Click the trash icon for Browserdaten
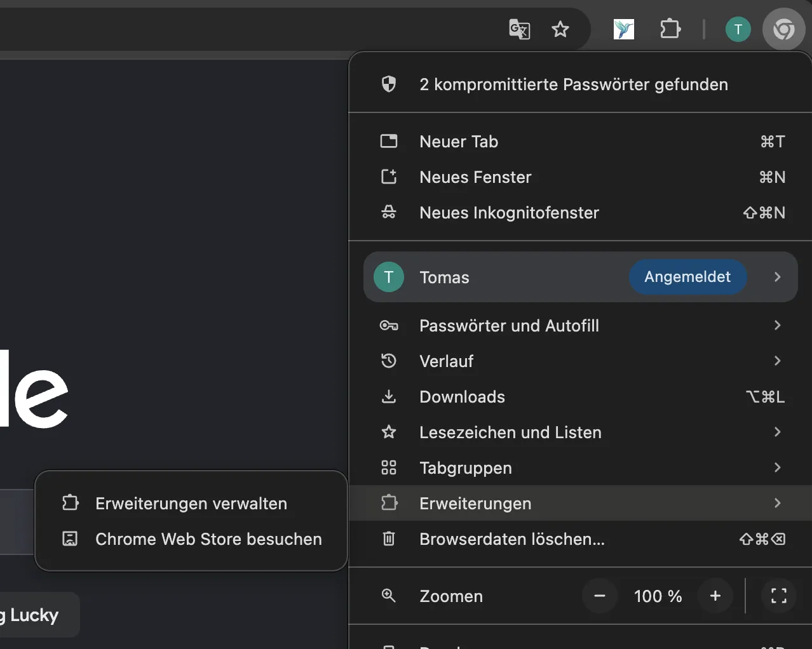Viewport: 812px width, 649px height. [389, 539]
